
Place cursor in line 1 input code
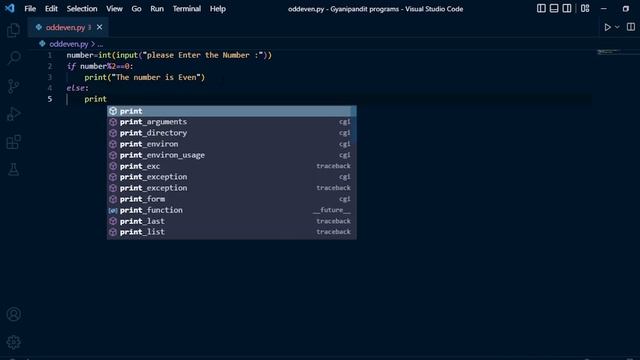pos(169,55)
